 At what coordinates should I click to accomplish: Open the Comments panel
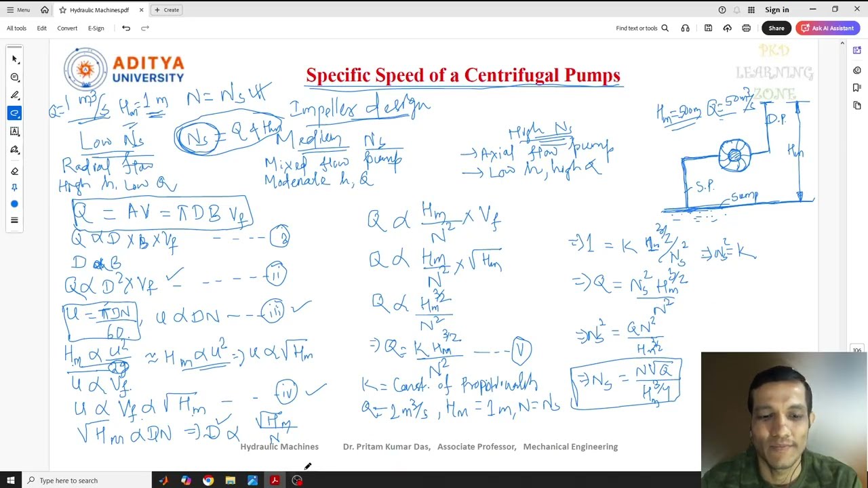coord(857,70)
